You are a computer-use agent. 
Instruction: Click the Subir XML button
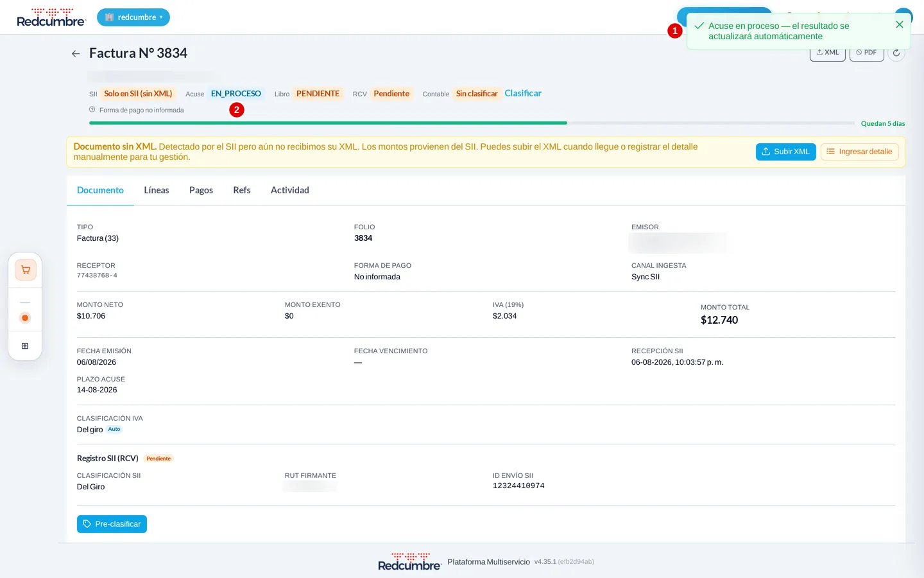click(x=786, y=152)
